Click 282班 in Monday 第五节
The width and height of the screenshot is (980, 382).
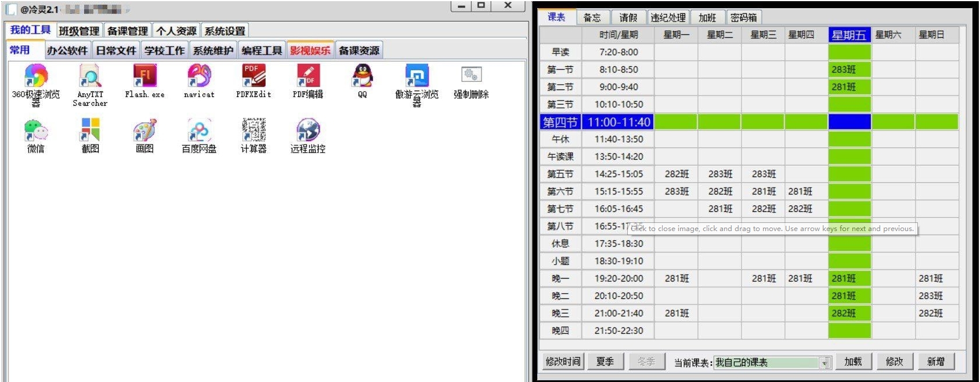pyautogui.click(x=677, y=174)
